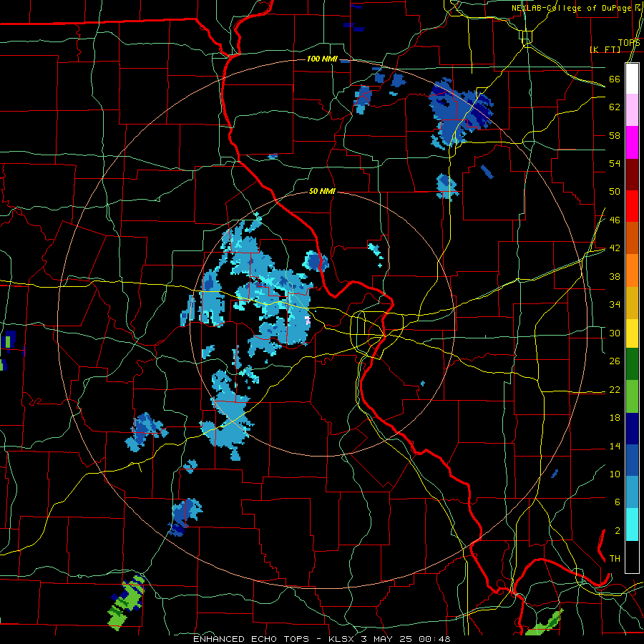This screenshot has height=644, width=644.
Task: Select the '46' legend label
Action: pyautogui.click(x=615, y=220)
